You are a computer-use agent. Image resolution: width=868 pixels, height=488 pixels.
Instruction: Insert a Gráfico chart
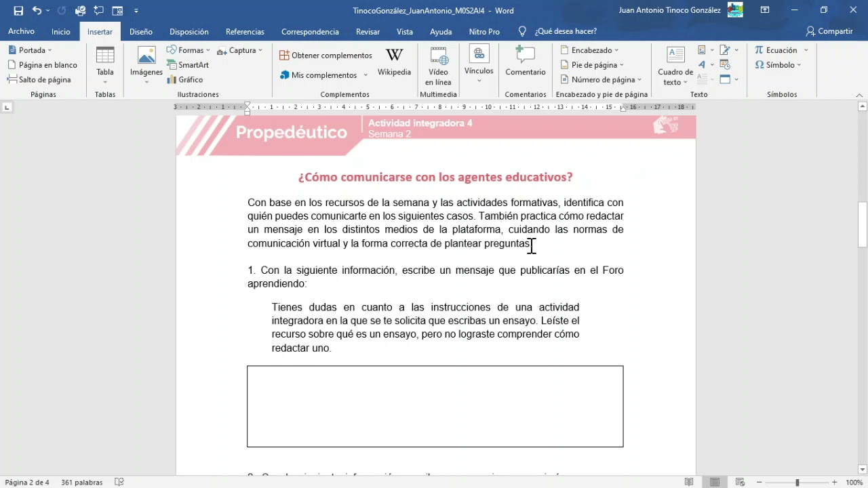(x=184, y=79)
